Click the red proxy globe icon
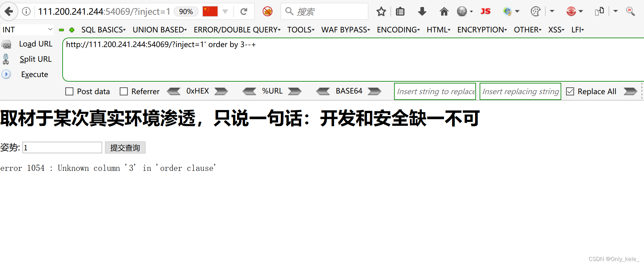Screen dimensions: 644x265 point(571,12)
